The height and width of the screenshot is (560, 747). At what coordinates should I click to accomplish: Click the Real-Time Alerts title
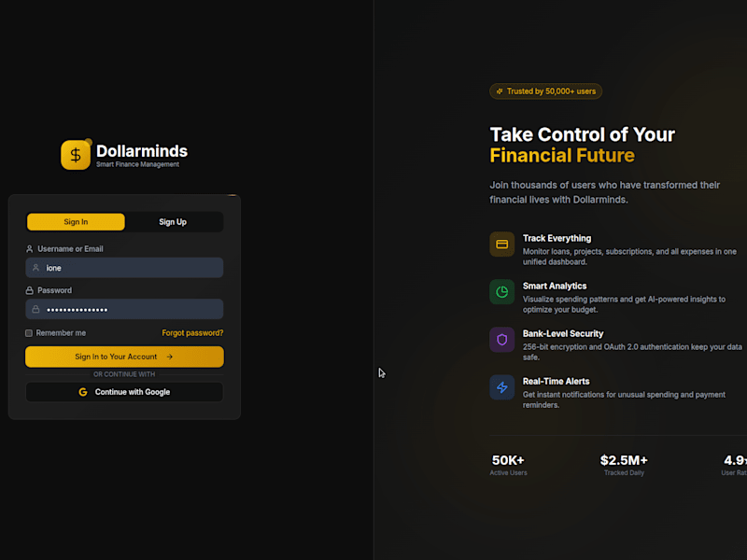point(556,382)
